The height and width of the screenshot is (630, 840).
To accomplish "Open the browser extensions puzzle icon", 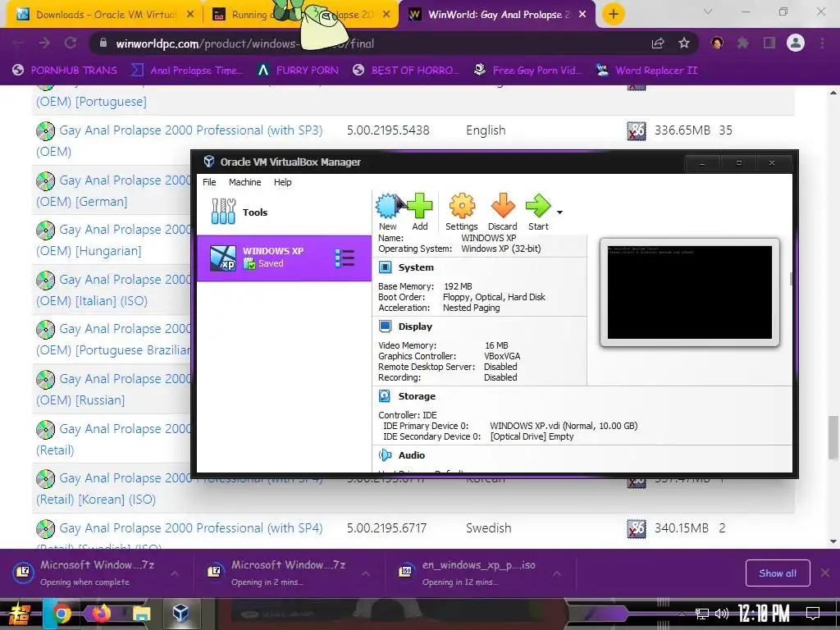I will click(743, 43).
